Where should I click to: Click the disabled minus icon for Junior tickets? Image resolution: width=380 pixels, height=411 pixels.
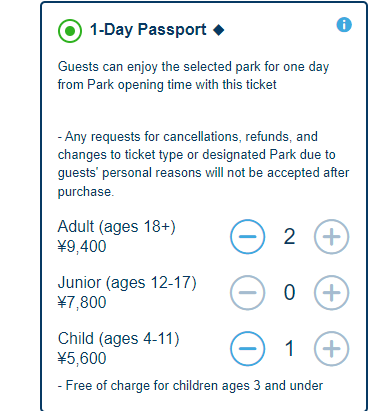[x=248, y=293]
